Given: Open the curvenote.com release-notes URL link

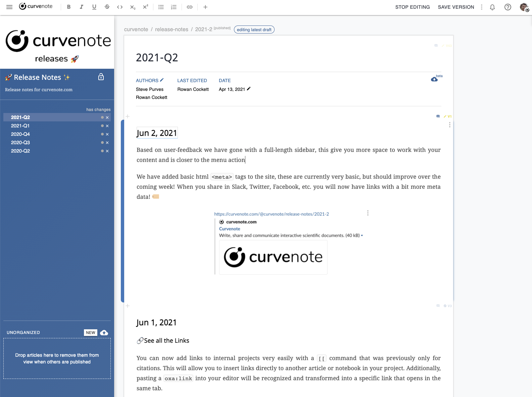Looking at the screenshot, I should 272,214.
